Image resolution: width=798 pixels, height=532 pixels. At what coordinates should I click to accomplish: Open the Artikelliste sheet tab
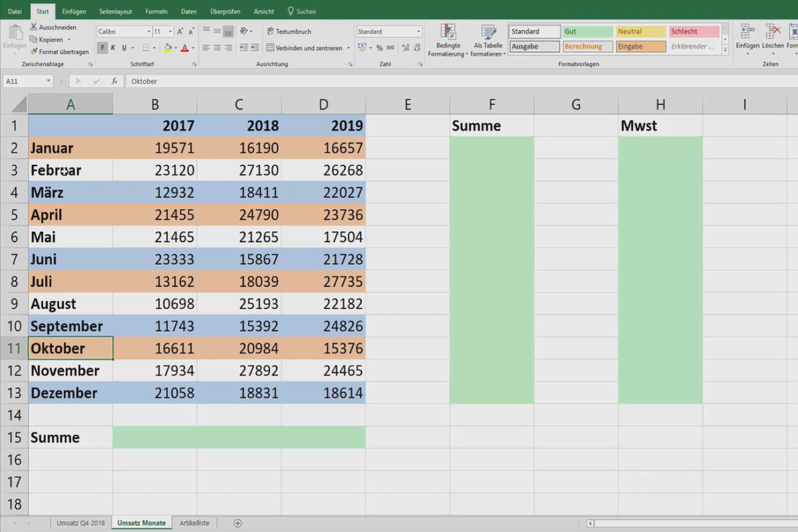tap(194, 523)
